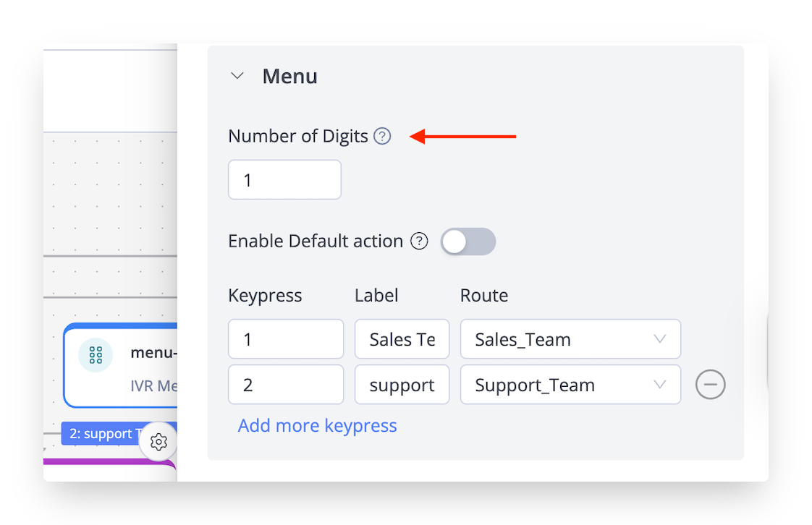
Task: Remove the Support_Team keypress row
Action: point(710,385)
